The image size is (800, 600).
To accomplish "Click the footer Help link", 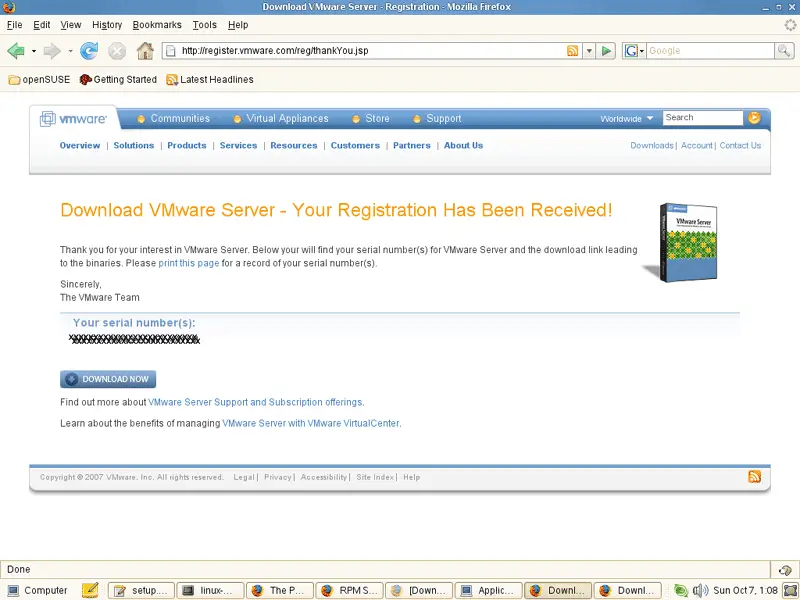I will 412,477.
